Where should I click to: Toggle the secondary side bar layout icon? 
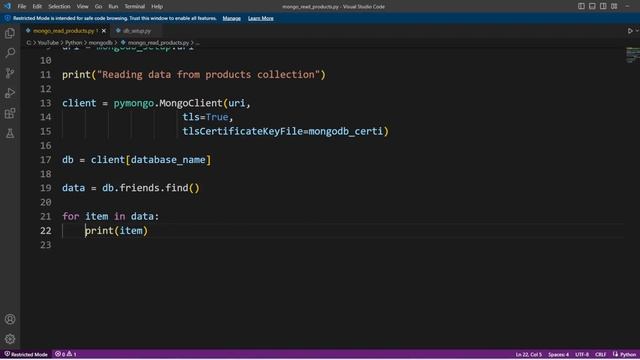(603, 6)
